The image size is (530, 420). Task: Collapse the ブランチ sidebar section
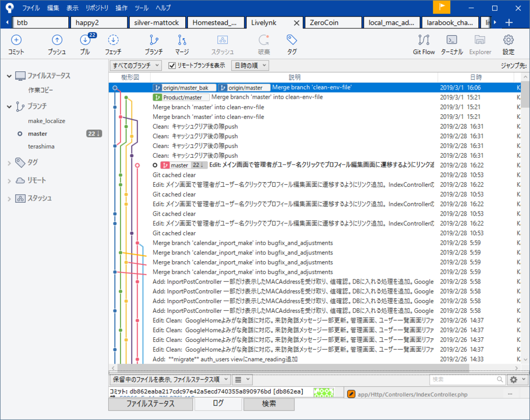click(x=9, y=107)
